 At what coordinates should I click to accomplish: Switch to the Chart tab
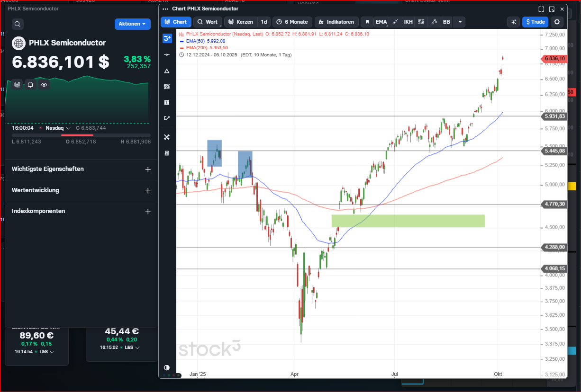(x=176, y=22)
